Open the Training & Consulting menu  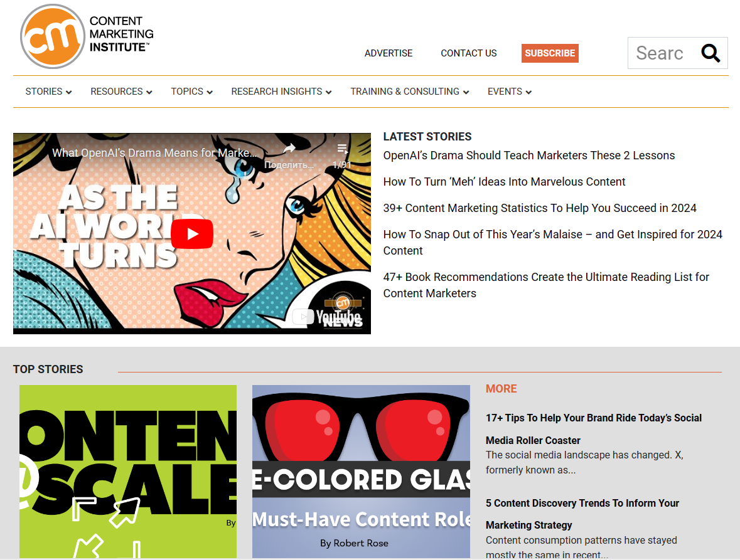[410, 92]
